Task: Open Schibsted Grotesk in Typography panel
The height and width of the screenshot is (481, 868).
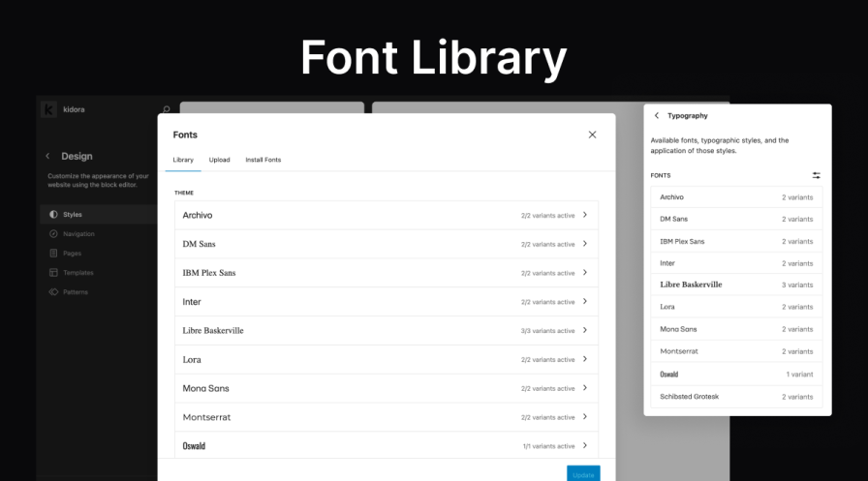Action: point(736,397)
